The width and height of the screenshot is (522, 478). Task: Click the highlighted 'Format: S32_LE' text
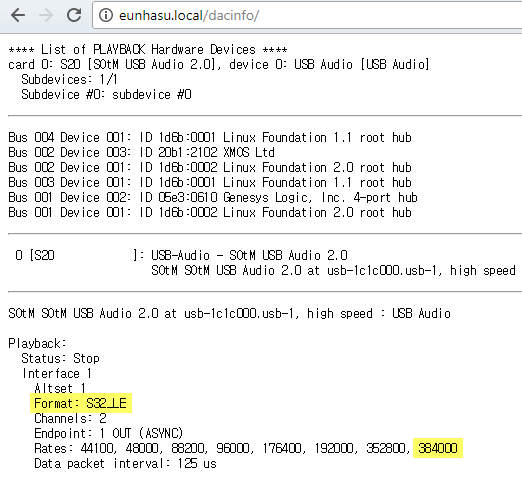[x=81, y=403]
